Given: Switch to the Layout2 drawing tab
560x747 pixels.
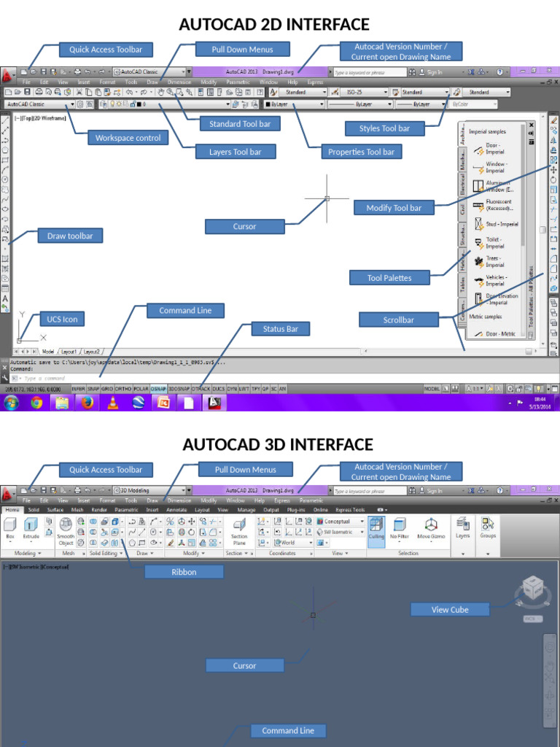Looking at the screenshot, I should pyautogui.click(x=92, y=352).
